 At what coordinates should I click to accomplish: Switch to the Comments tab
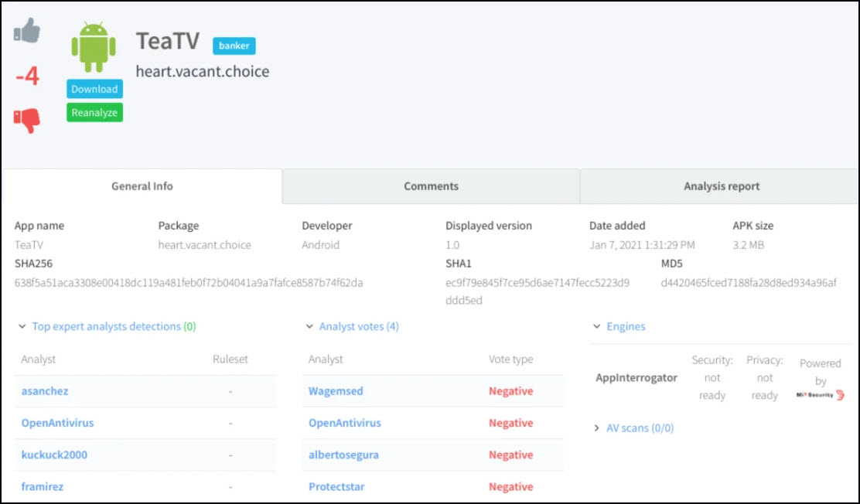tap(431, 186)
